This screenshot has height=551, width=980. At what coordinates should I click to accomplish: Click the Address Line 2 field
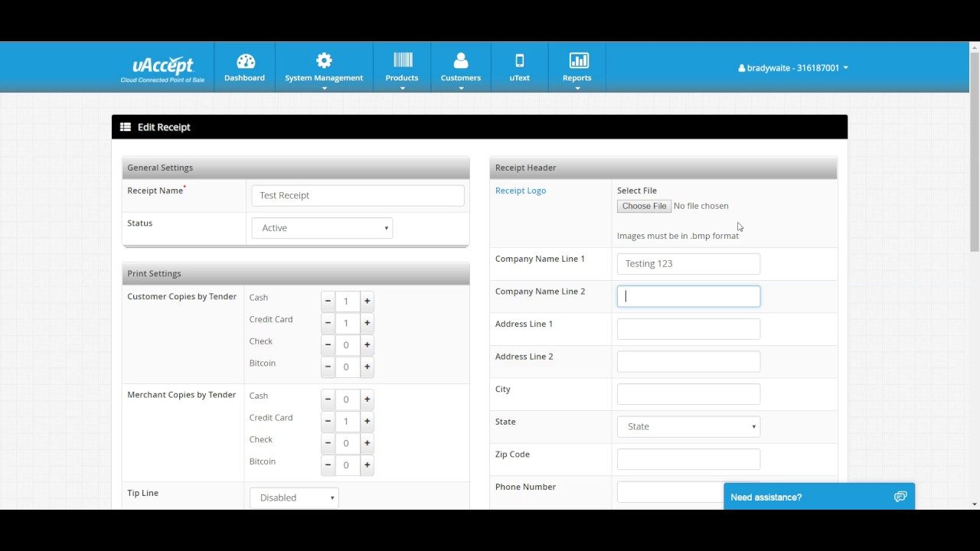pyautogui.click(x=688, y=361)
